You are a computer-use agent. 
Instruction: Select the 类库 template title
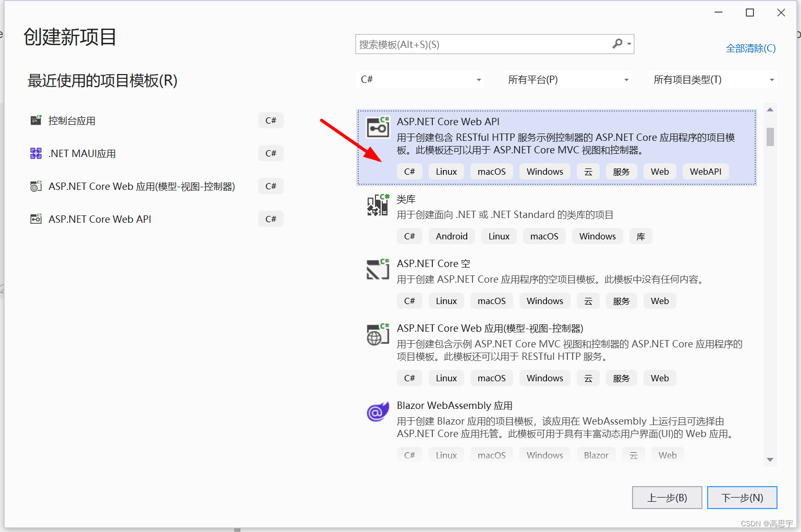click(x=406, y=199)
